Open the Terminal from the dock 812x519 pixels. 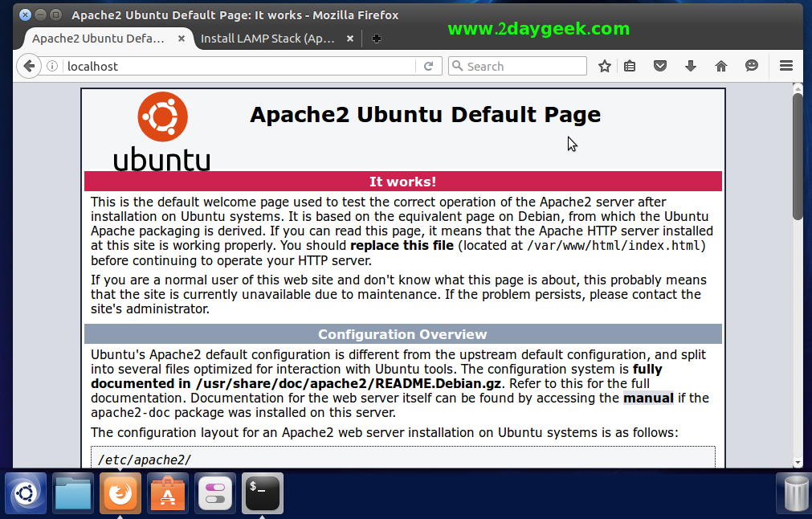[x=263, y=493]
